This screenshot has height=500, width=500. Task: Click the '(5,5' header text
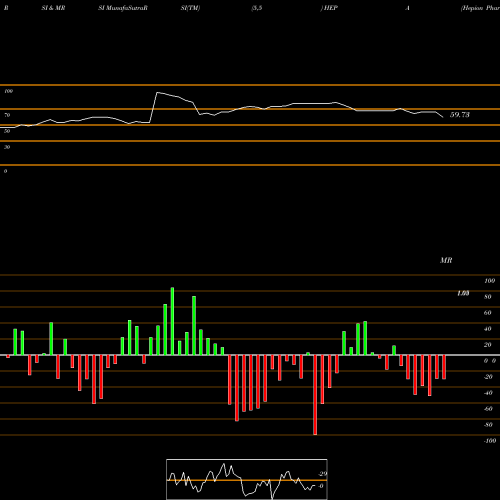click(x=257, y=8)
